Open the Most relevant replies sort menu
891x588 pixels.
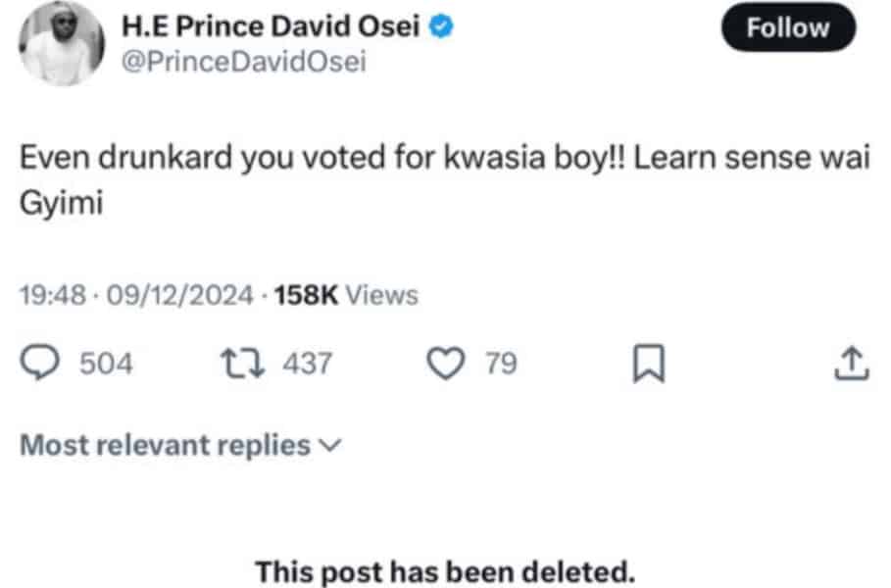(165, 446)
